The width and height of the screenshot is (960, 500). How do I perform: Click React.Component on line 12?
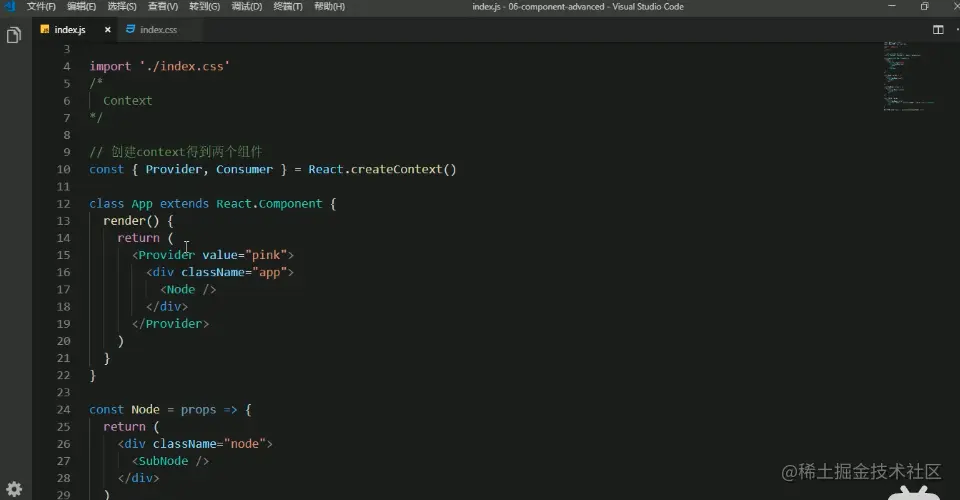point(269,204)
